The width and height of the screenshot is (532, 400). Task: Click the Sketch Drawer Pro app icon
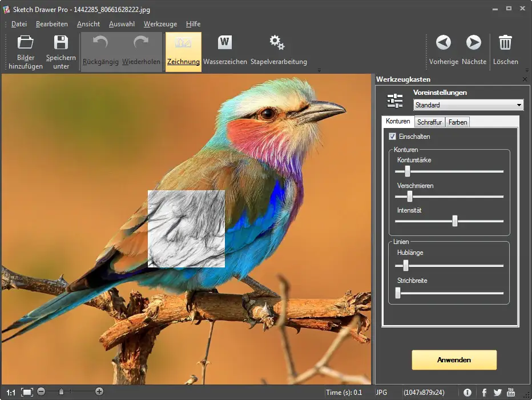tap(6, 10)
